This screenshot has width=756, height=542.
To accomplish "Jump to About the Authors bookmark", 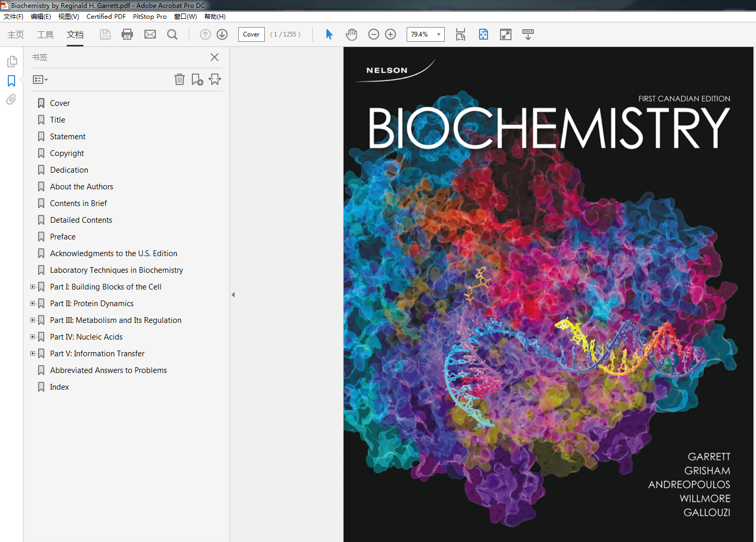I will (x=81, y=187).
